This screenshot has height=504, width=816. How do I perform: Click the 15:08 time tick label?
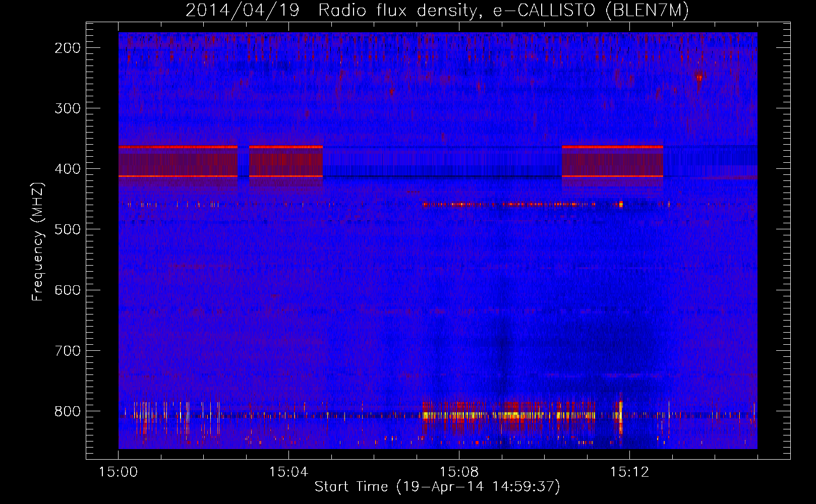click(x=459, y=472)
